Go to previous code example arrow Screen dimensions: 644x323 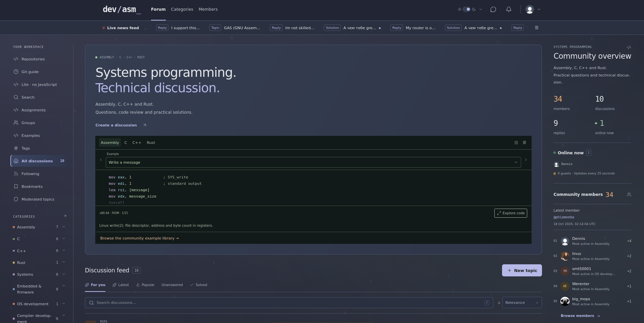point(101,160)
